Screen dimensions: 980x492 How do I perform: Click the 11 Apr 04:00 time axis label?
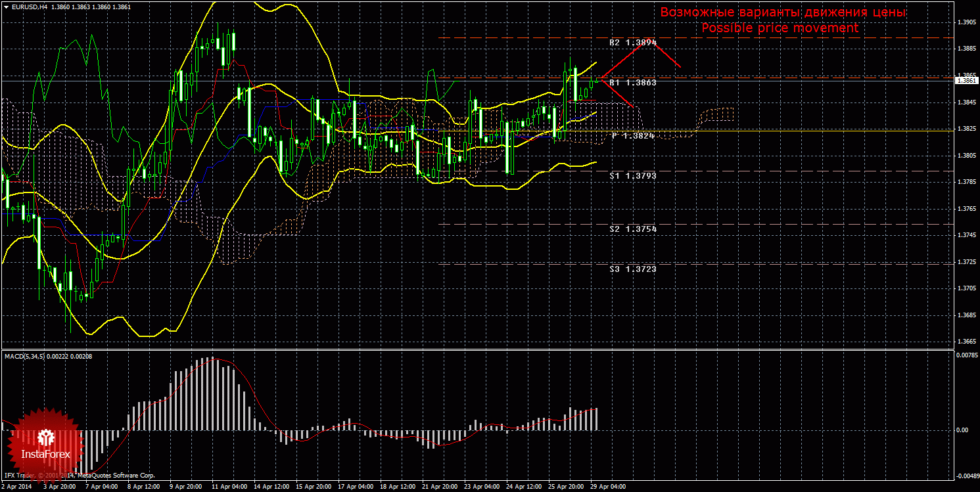pyautogui.click(x=229, y=487)
